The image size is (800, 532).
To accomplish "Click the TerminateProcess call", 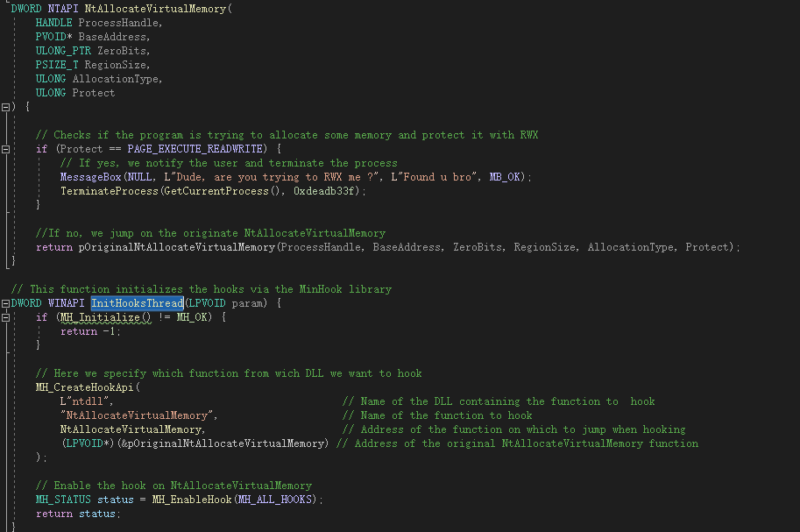I will (110, 191).
